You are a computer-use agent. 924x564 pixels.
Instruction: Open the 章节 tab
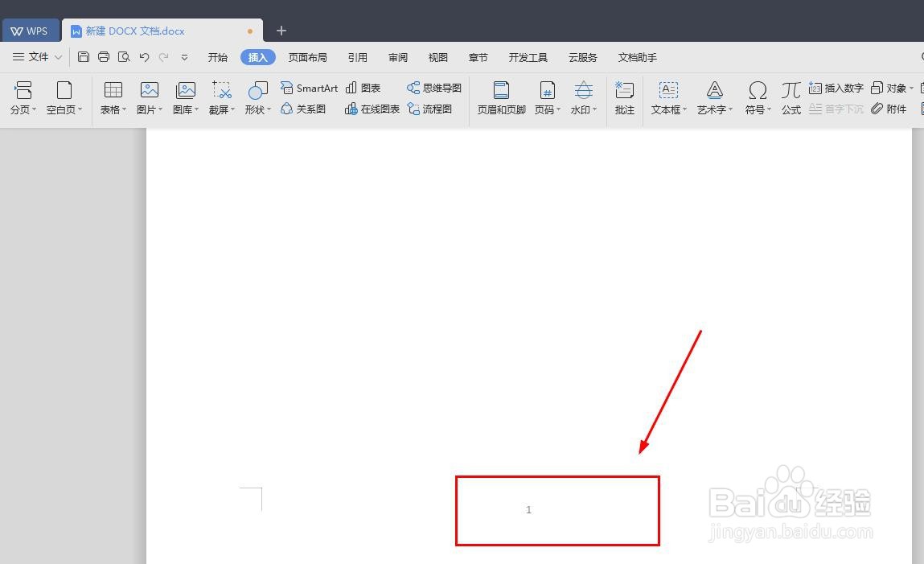tap(478, 57)
